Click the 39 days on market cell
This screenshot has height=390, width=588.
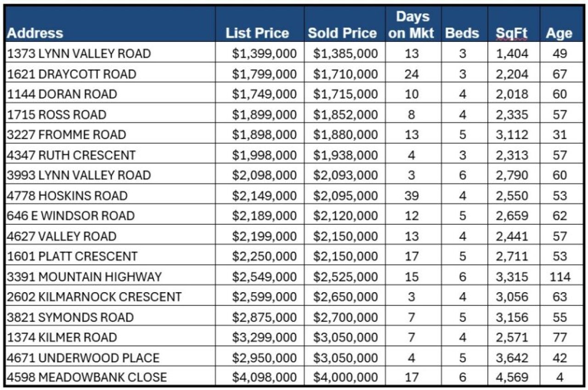[x=412, y=196]
